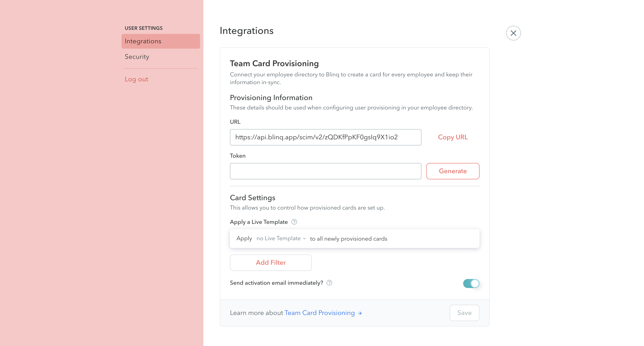Image resolution: width=644 pixels, height=346 pixels.
Task: Click Log out in the sidebar
Action: coord(136,79)
